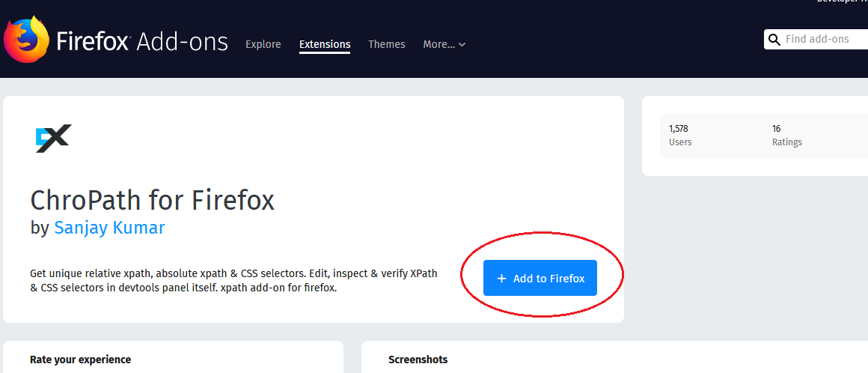Viewport: 868px width, 373px height.
Task: Click the Rate your experience heading
Action: pyautogui.click(x=80, y=360)
